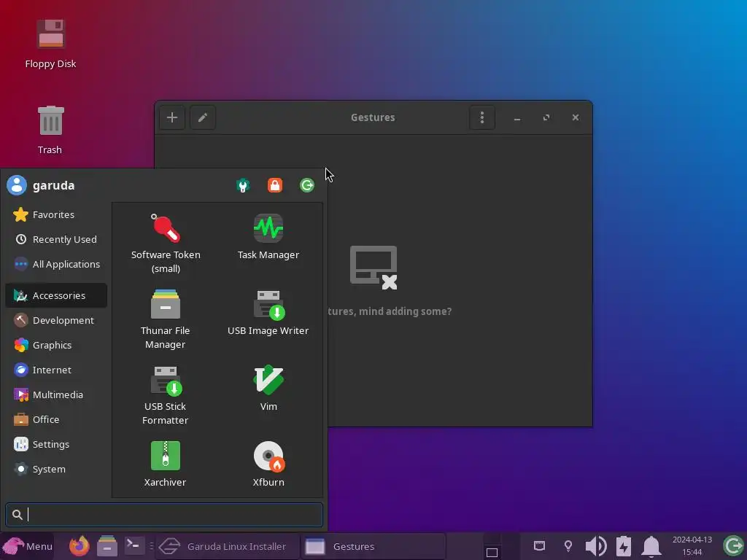The height and width of the screenshot is (560, 747).
Task: Click the garuda username label
Action: pos(54,185)
